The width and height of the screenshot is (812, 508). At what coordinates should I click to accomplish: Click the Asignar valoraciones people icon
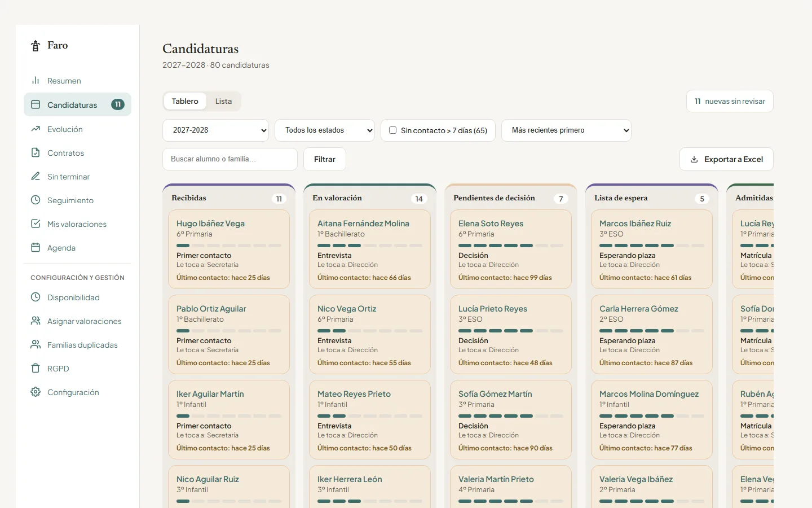click(36, 321)
